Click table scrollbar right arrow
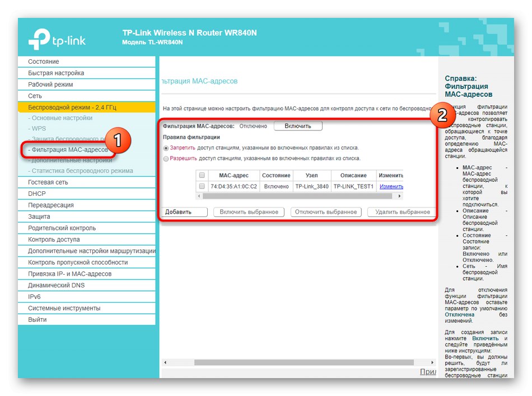This screenshot has height=396, width=532. (x=400, y=196)
